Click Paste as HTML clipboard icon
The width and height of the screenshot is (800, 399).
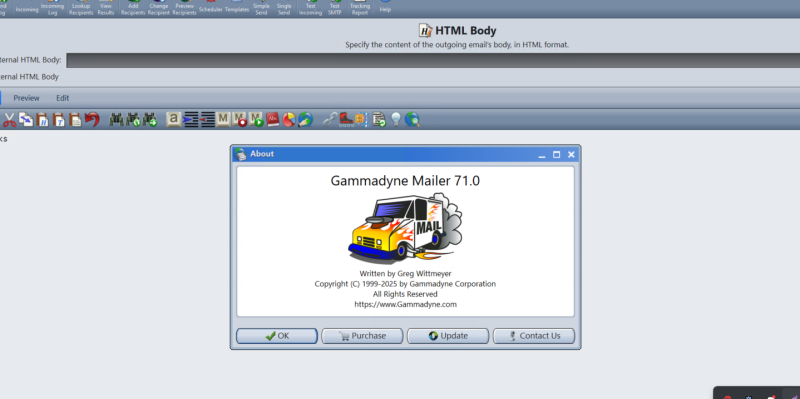coord(42,120)
